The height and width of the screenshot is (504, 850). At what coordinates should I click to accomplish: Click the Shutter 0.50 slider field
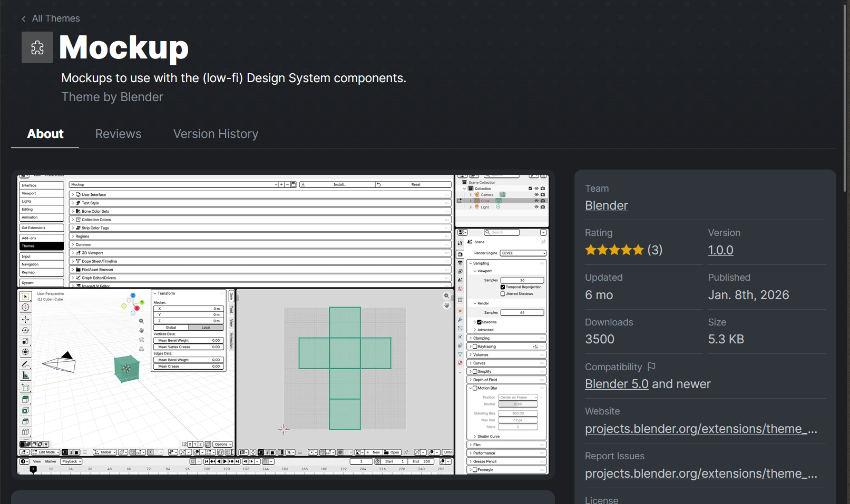[x=518, y=404]
